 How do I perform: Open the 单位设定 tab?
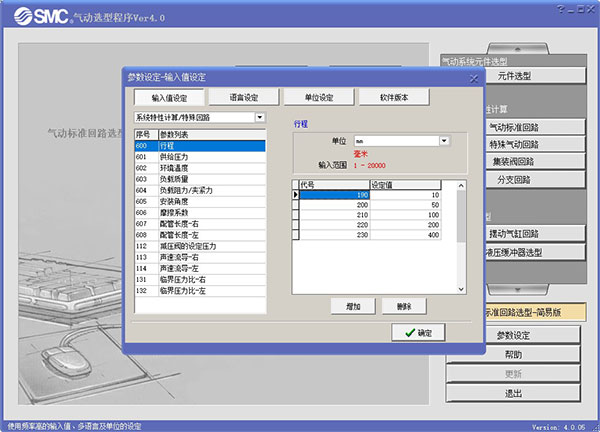[x=320, y=97]
